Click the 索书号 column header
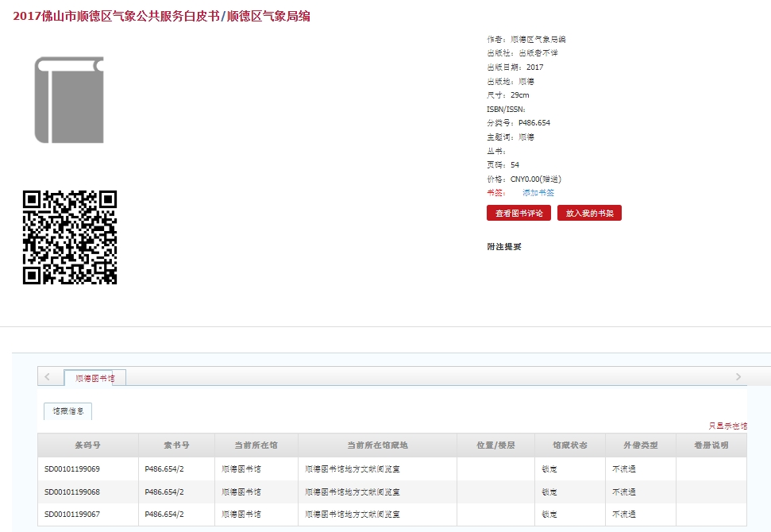This screenshot has width=771, height=532. (x=176, y=445)
